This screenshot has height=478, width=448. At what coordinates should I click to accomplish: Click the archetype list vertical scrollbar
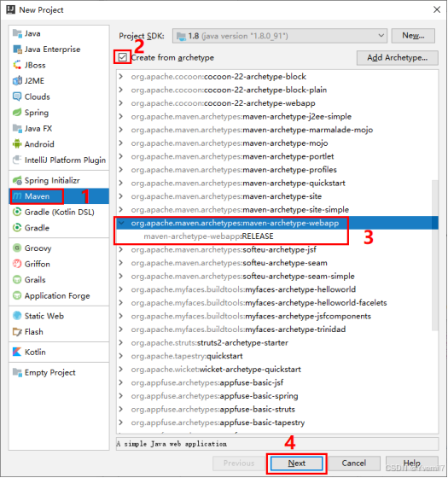[435, 254]
